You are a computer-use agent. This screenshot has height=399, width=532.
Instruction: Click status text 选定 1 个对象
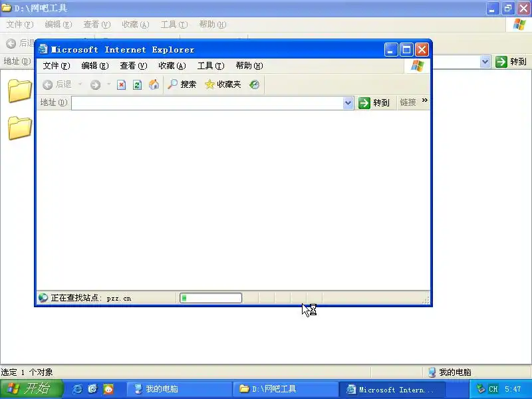[27, 372]
